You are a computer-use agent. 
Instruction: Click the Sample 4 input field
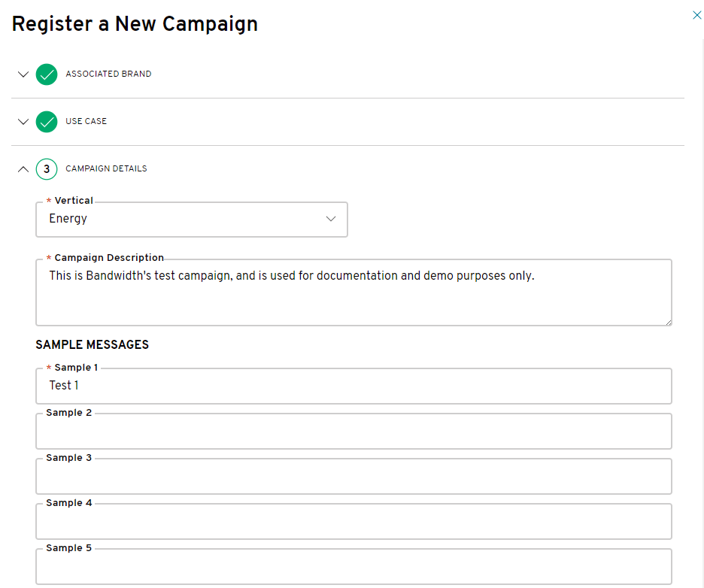coord(354,521)
